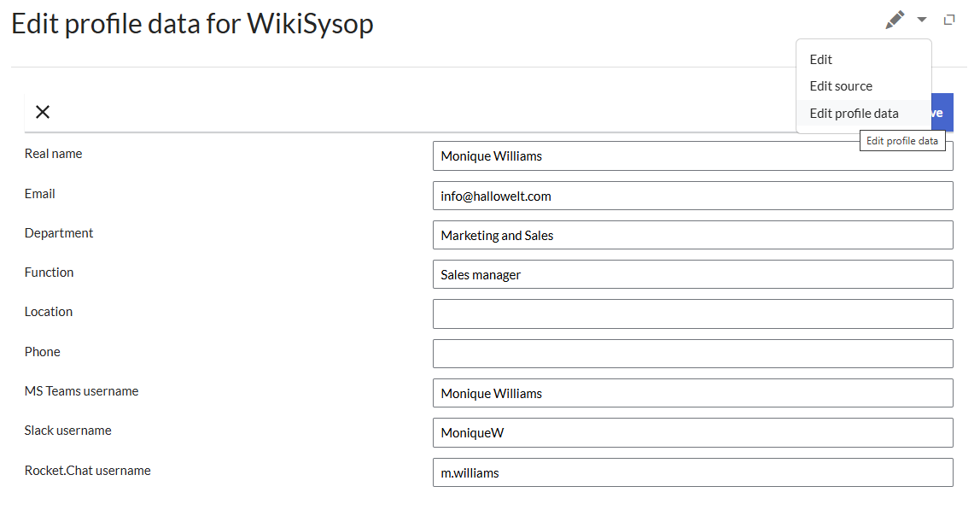980x510 pixels.
Task: Choose Edit source from the menu
Action: click(x=841, y=86)
